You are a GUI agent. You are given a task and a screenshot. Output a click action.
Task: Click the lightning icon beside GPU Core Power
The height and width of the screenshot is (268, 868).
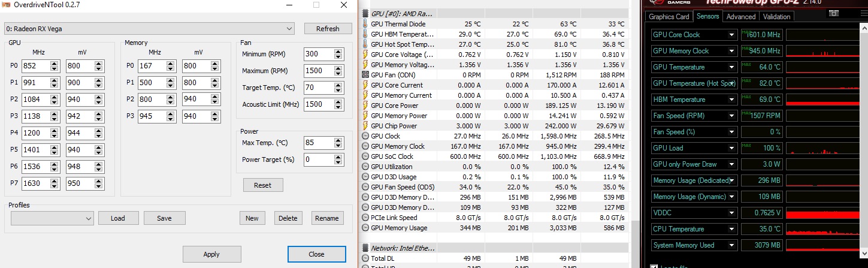click(x=366, y=106)
